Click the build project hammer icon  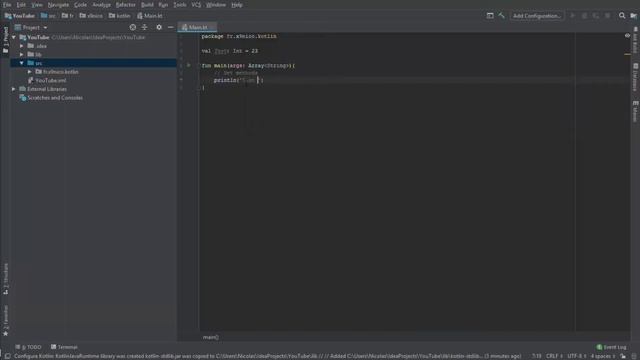[502, 16]
